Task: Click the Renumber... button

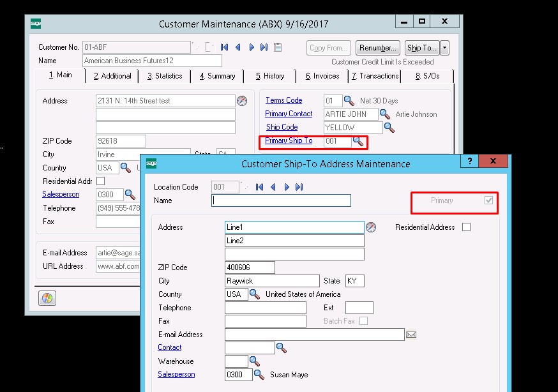Action: tap(377, 48)
